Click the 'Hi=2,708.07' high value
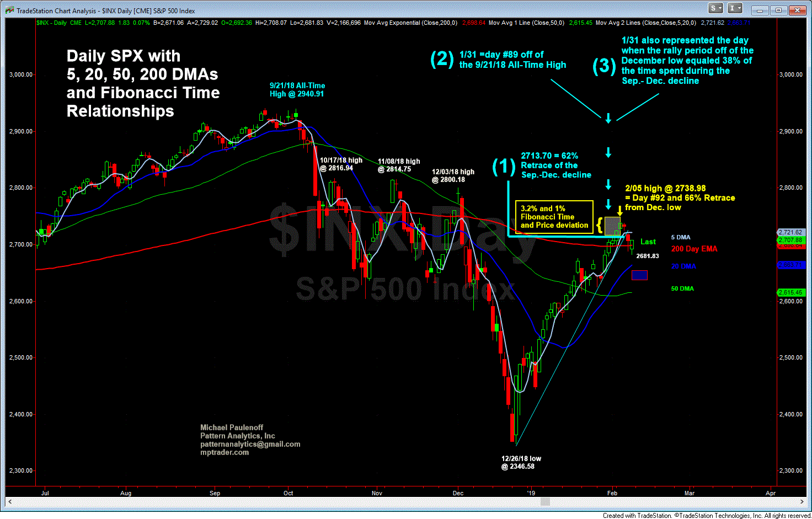Viewport: 812px width, 519px height. [271, 23]
